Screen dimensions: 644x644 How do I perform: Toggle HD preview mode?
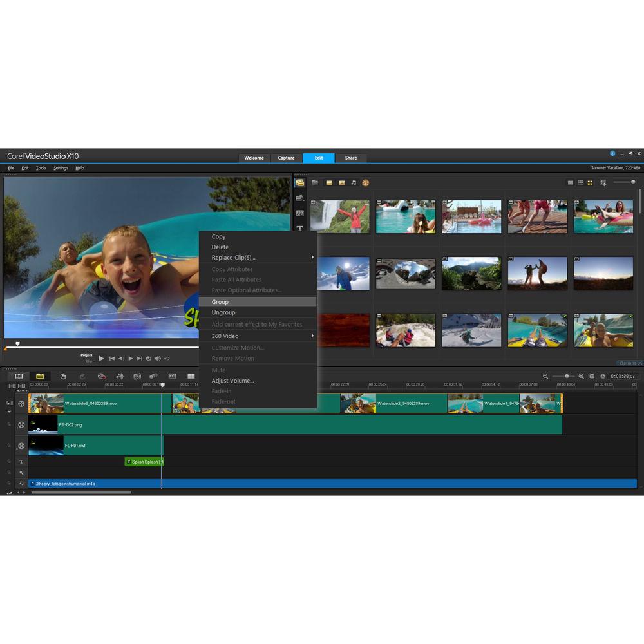click(166, 359)
